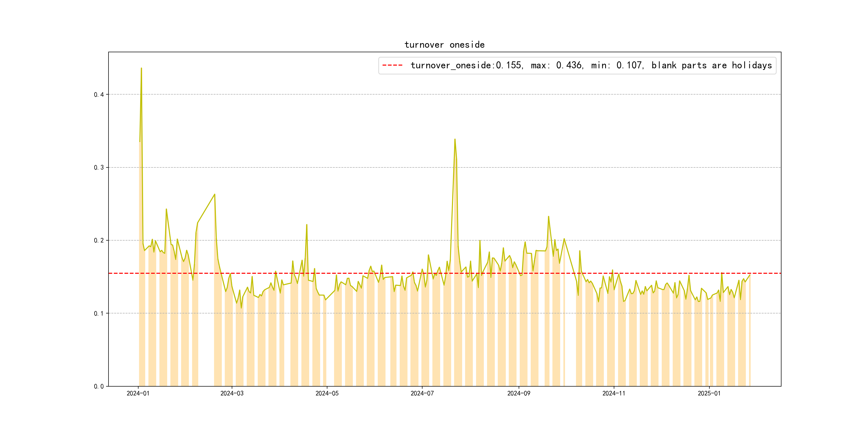The image size is (868, 434).
Task: Click the 2024-03 x-axis date label
Action: coord(232,394)
